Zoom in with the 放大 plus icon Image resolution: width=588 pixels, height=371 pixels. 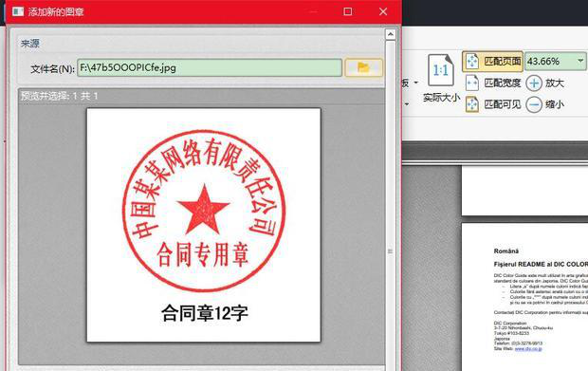coord(534,83)
